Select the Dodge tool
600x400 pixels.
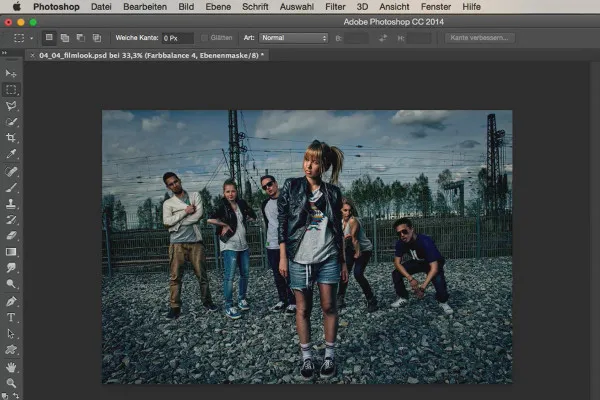tap(11, 284)
